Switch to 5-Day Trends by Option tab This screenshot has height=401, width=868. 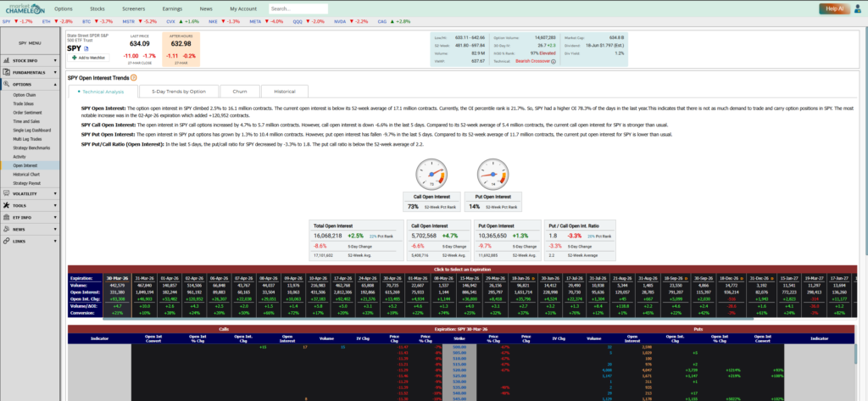click(x=179, y=92)
